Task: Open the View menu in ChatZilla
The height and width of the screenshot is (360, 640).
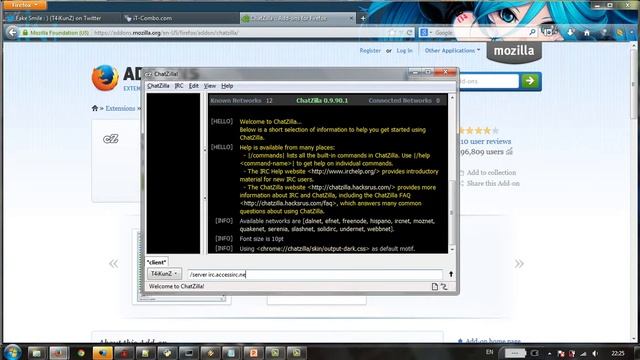Action: click(x=210, y=86)
